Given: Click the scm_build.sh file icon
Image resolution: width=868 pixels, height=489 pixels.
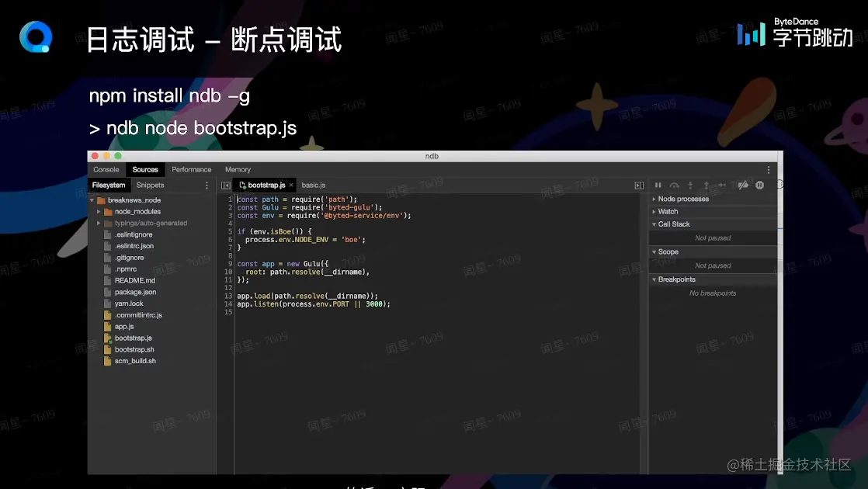Looking at the screenshot, I should [x=108, y=361].
